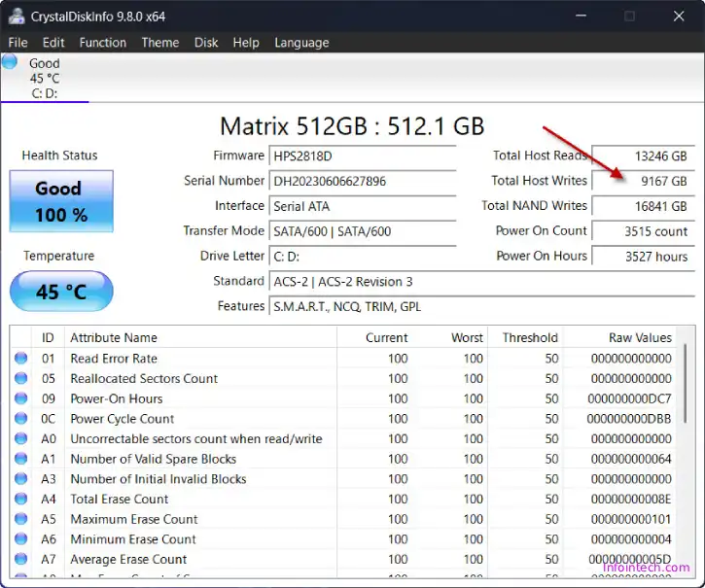Click the Total NAND Writes value 16841 GB

[643, 206]
